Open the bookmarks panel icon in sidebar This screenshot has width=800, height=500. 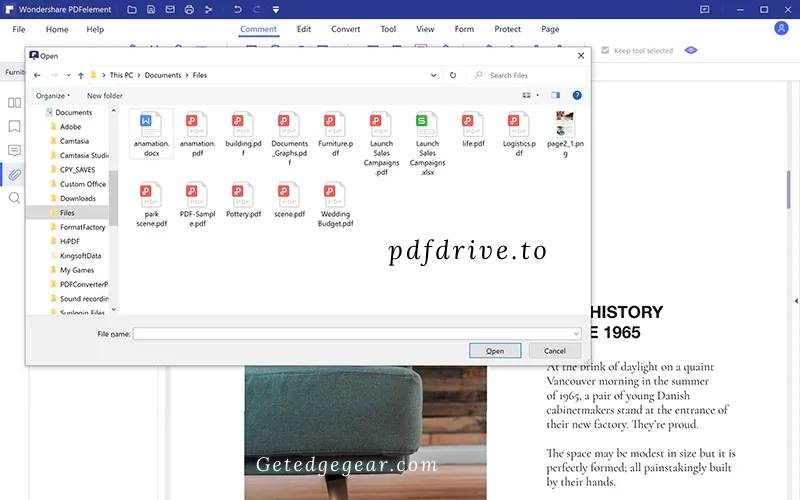(14, 126)
